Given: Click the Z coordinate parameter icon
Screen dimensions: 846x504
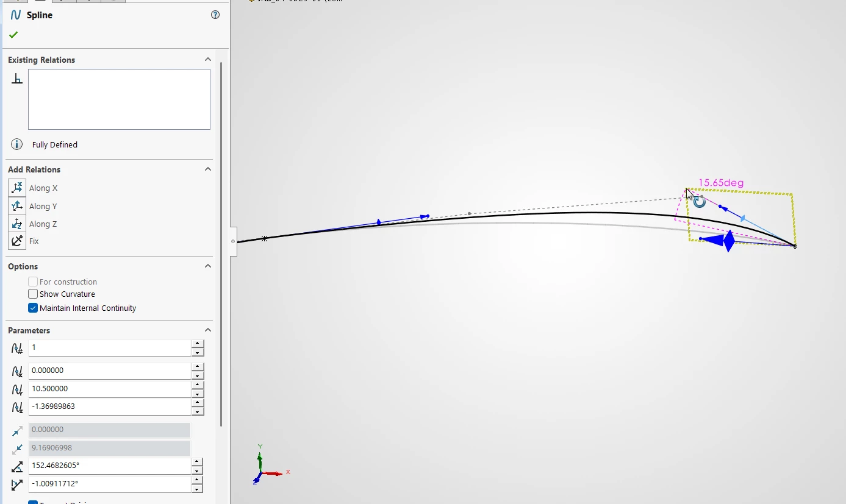Looking at the screenshot, I should (x=17, y=406).
